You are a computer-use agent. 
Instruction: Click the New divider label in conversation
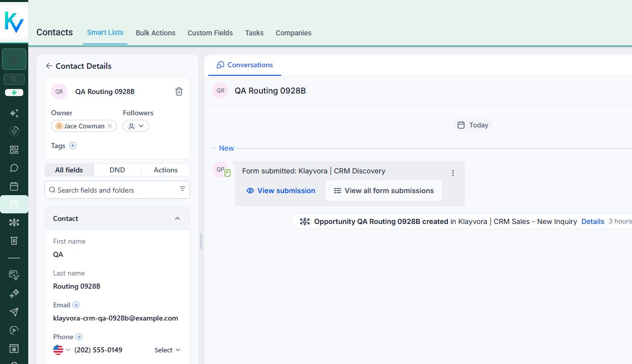(x=227, y=148)
